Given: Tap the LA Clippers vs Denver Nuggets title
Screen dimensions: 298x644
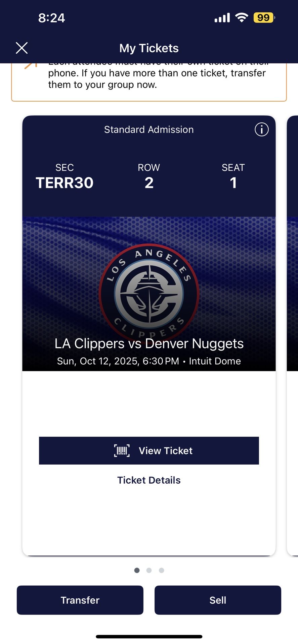Looking at the screenshot, I should tap(149, 343).
